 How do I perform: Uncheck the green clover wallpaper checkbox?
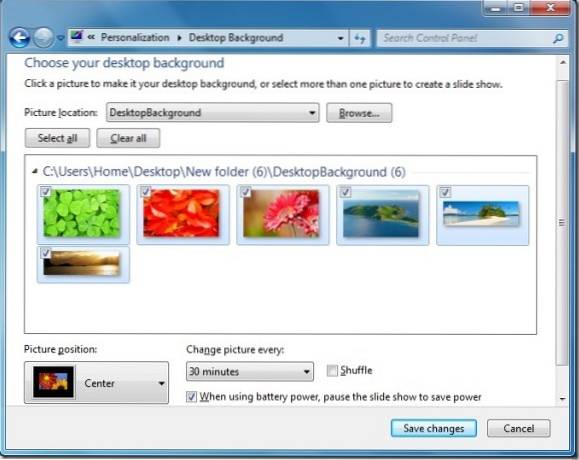click(x=46, y=192)
